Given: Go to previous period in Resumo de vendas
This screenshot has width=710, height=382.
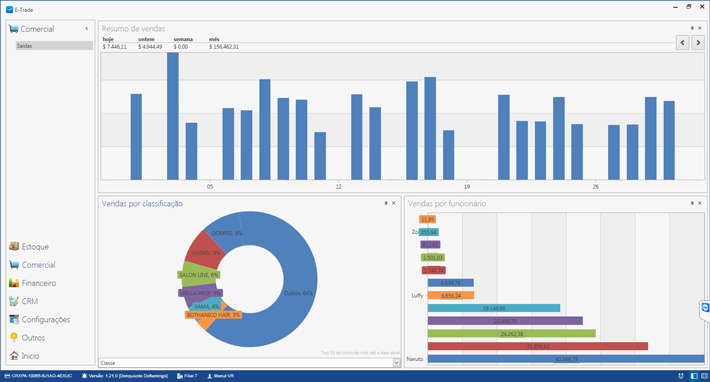Looking at the screenshot, I should [682, 43].
